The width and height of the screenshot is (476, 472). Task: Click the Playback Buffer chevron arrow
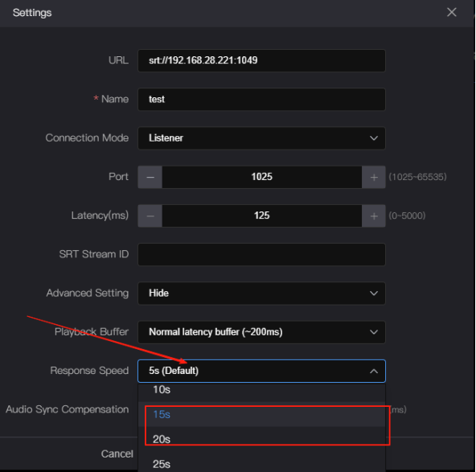374,332
